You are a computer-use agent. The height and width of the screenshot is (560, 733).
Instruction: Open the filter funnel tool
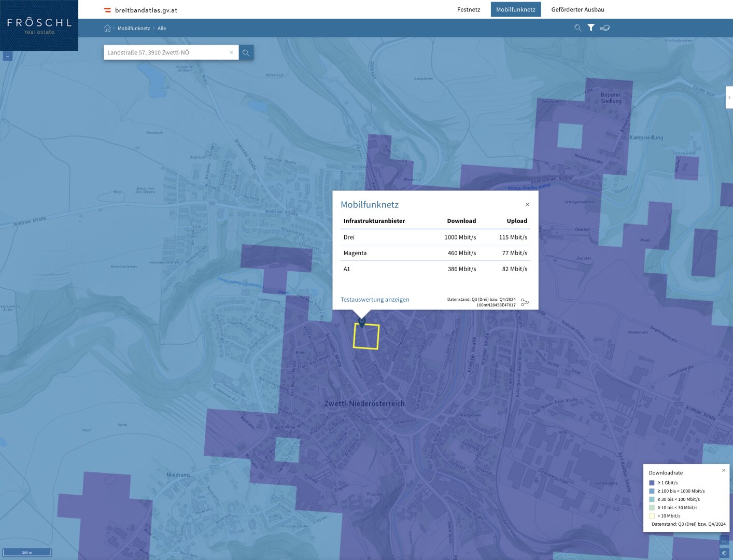point(591,28)
